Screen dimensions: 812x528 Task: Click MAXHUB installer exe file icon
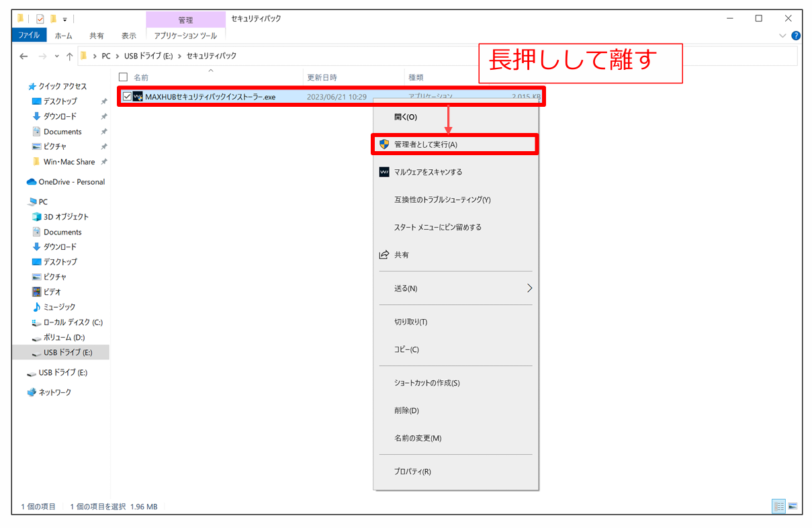point(138,97)
